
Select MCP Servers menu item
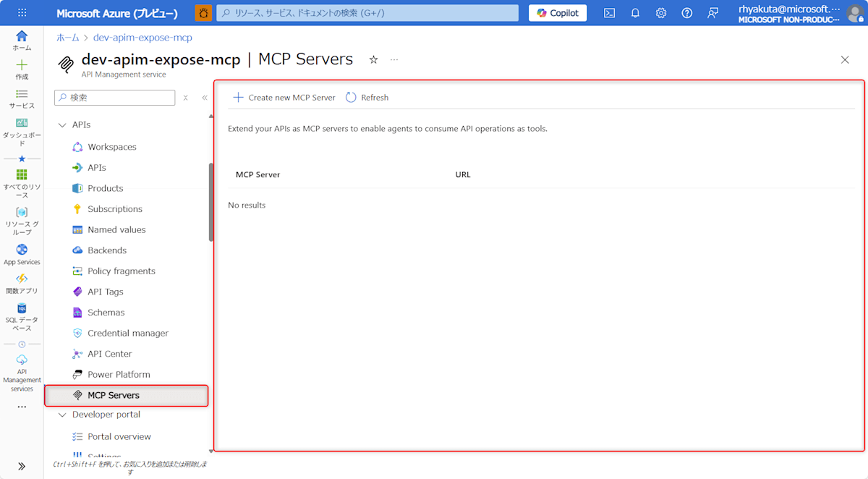pyautogui.click(x=127, y=395)
